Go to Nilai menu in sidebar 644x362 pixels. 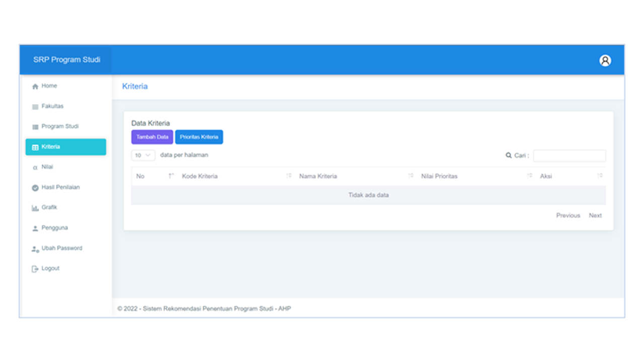click(x=47, y=167)
